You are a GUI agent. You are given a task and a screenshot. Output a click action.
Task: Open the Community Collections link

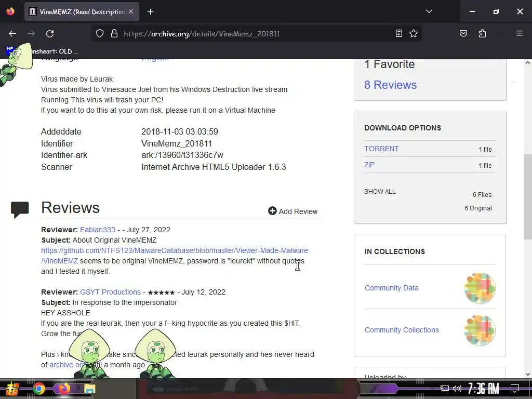402,330
